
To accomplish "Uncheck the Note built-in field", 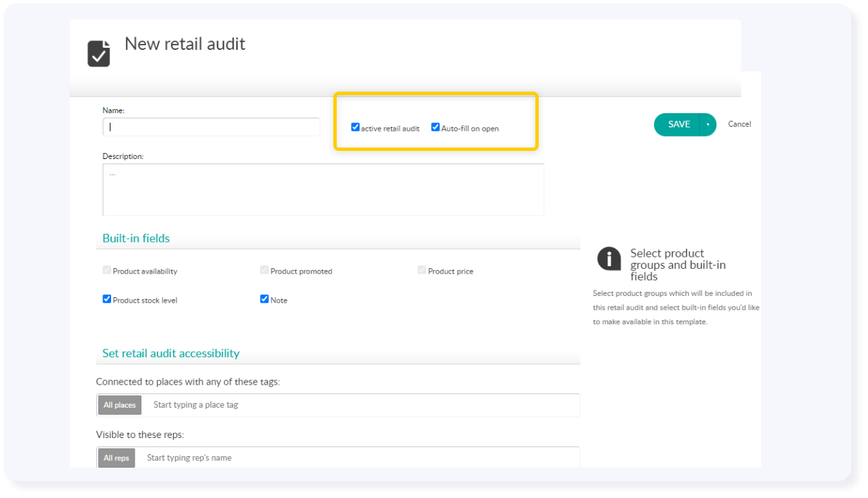I will pos(264,299).
